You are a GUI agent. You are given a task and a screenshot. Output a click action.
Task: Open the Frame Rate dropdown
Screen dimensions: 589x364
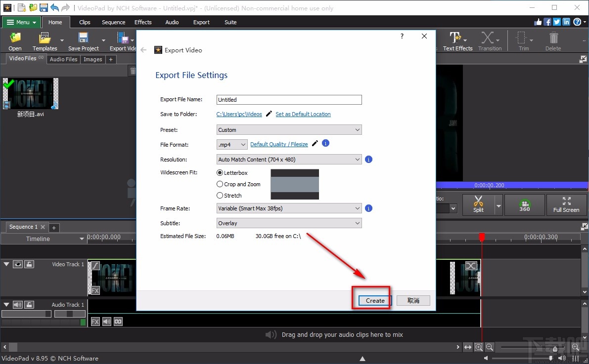289,208
